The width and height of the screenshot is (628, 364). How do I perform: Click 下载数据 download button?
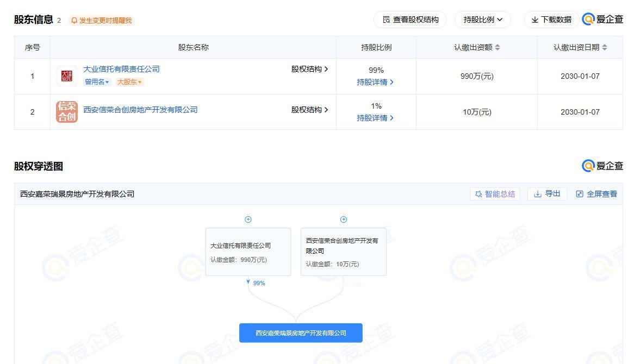(551, 20)
